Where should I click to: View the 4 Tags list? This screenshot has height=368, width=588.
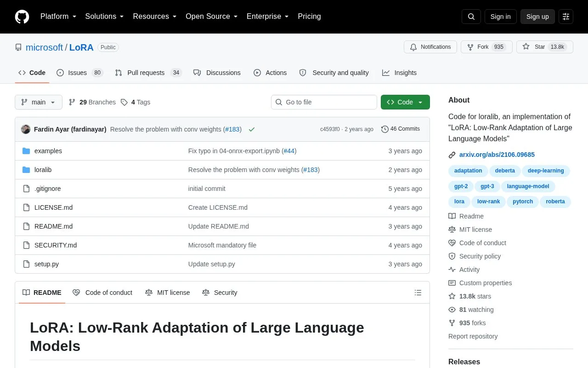(136, 102)
